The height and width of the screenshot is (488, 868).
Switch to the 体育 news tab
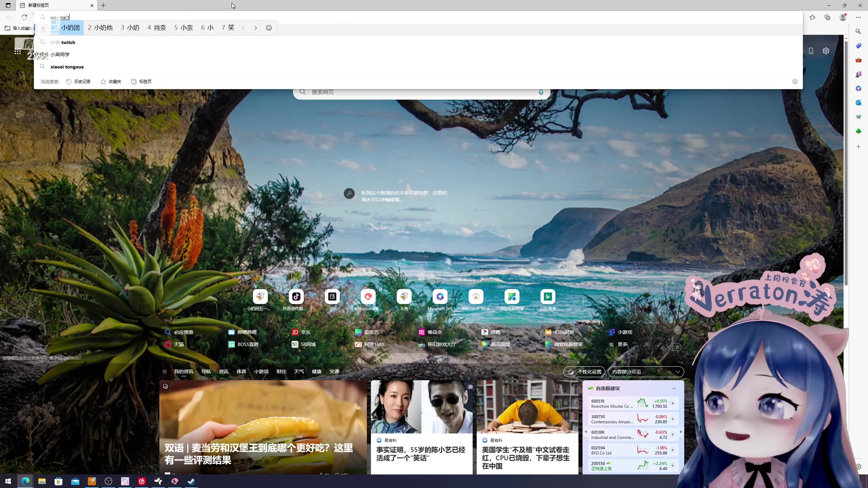click(241, 371)
